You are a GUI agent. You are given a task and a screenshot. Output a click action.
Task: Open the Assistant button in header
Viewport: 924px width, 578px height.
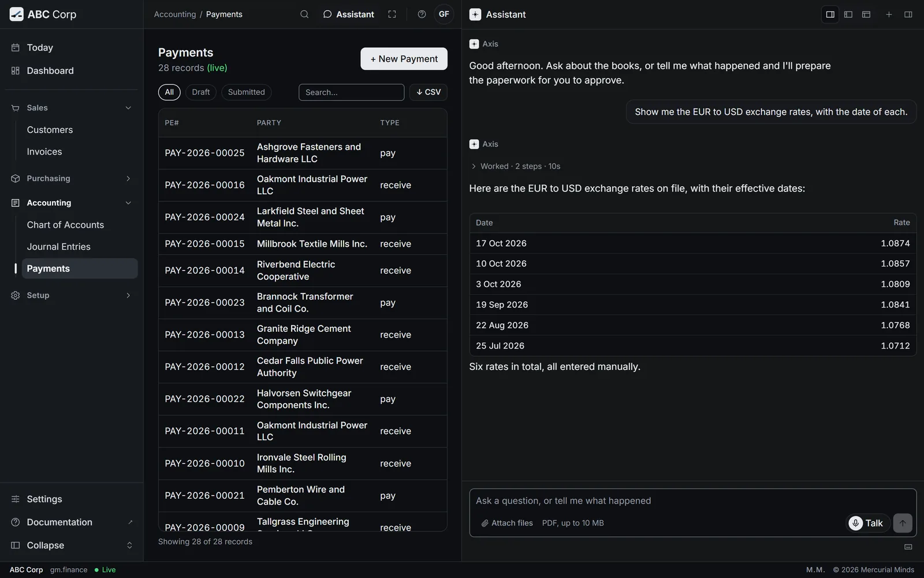coord(348,14)
